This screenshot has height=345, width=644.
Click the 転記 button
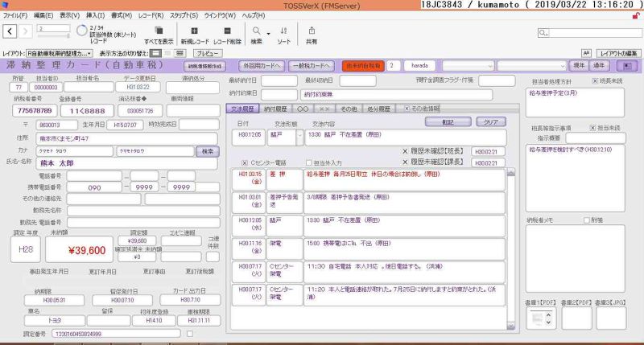pyautogui.click(x=448, y=122)
